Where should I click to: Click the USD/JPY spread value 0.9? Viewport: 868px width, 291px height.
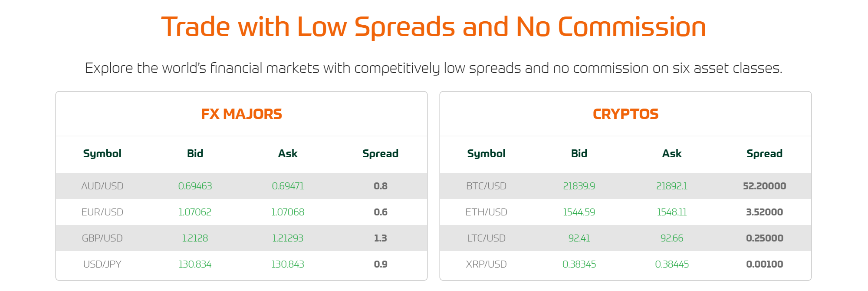click(381, 264)
